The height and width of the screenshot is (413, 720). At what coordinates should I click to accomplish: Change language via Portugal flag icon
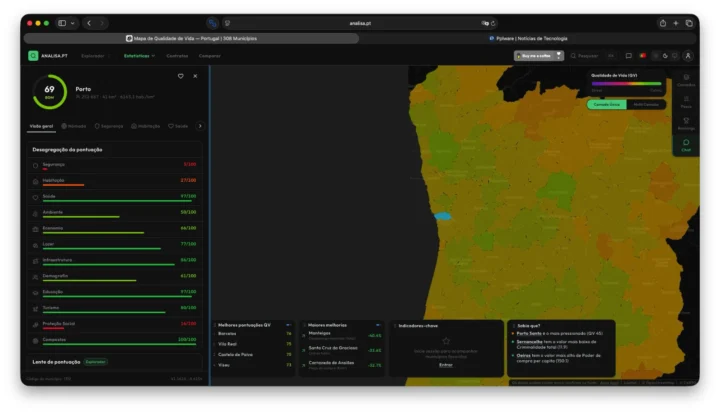643,56
